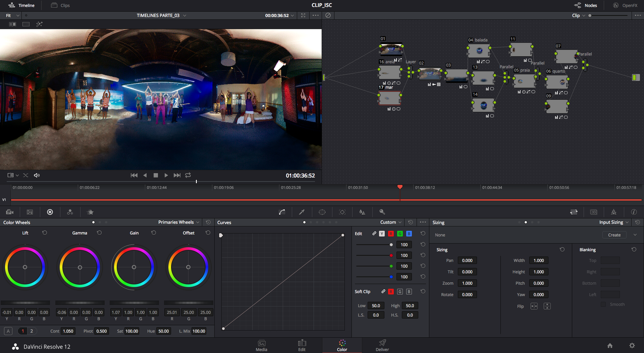Viewport: 644px width, 353px height.
Task: Open the Tracker palette
Action: point(342,212)
